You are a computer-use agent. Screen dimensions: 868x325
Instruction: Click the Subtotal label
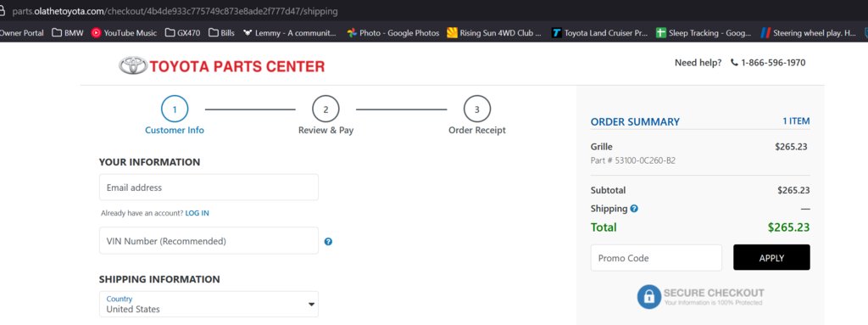pos(609,190)
